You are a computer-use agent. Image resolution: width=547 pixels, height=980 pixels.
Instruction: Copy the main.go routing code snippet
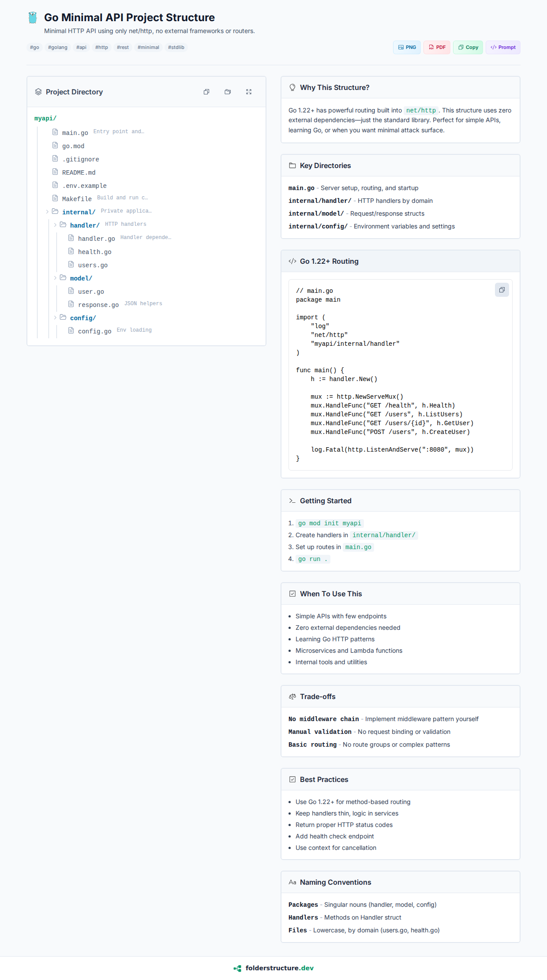(x=502, y=290)
